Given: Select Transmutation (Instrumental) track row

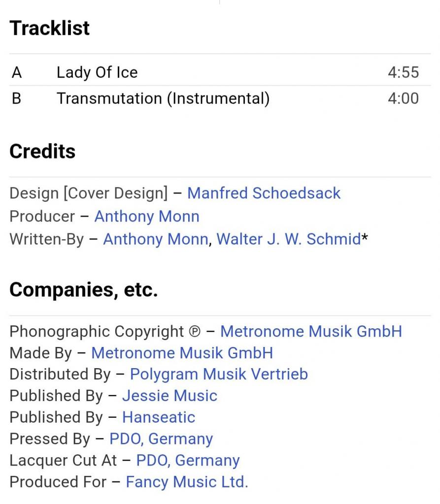Looking at the screenshot, I should coord(163,98).
